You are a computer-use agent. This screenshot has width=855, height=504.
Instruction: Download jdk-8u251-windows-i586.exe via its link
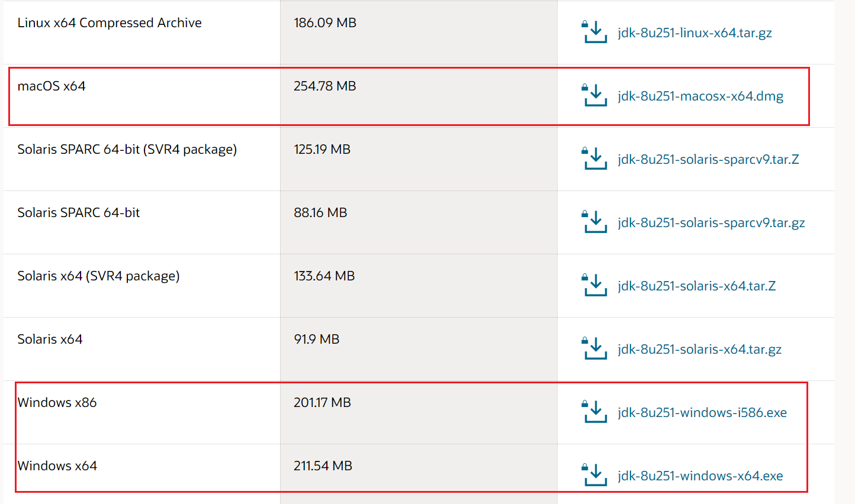[x=702, y=413]
